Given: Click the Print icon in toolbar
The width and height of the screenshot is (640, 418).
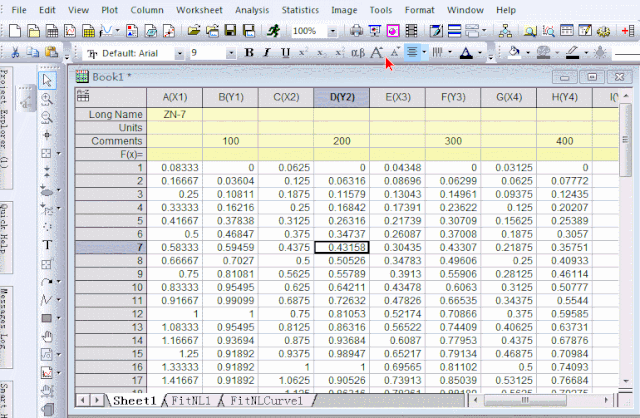Looking at the screenshot, I should coord(357,31).
